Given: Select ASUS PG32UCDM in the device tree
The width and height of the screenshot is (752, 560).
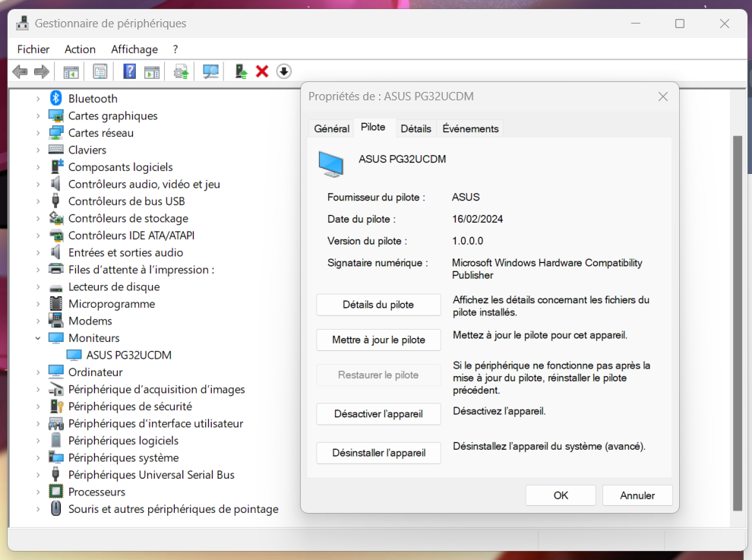Looking at the screenshot, I should click(128, 355).
